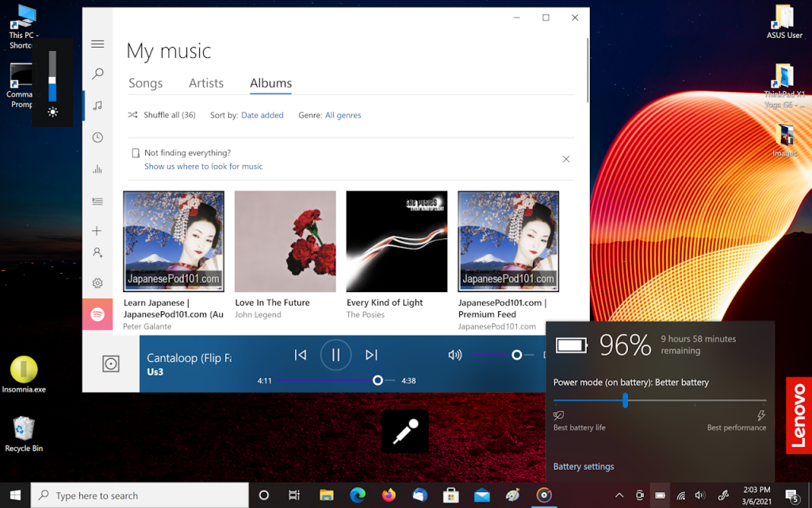Open Task View on the taskbar
Viewport: 812px width, 508px height.
click(294, 495)
